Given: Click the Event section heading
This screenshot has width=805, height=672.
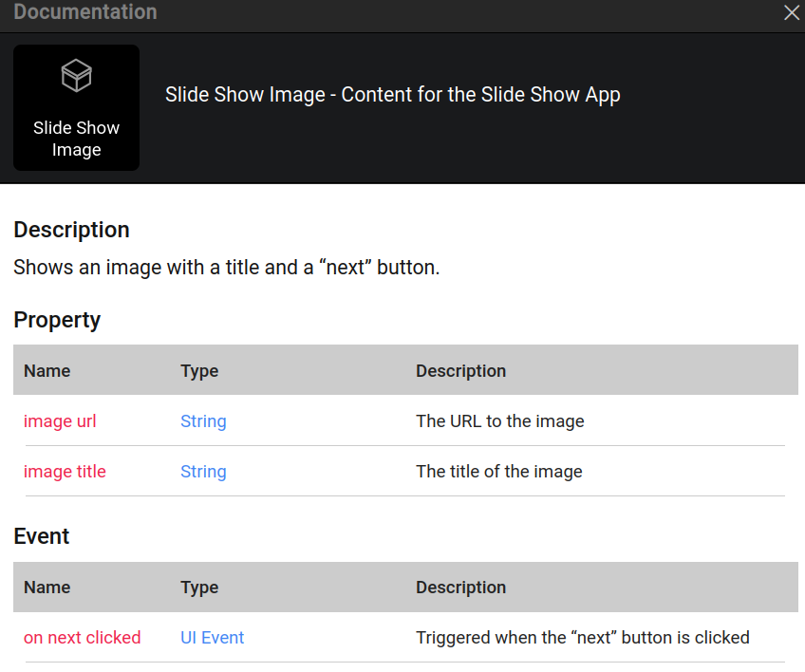Looking at the screenshot, I should (42, 536).
